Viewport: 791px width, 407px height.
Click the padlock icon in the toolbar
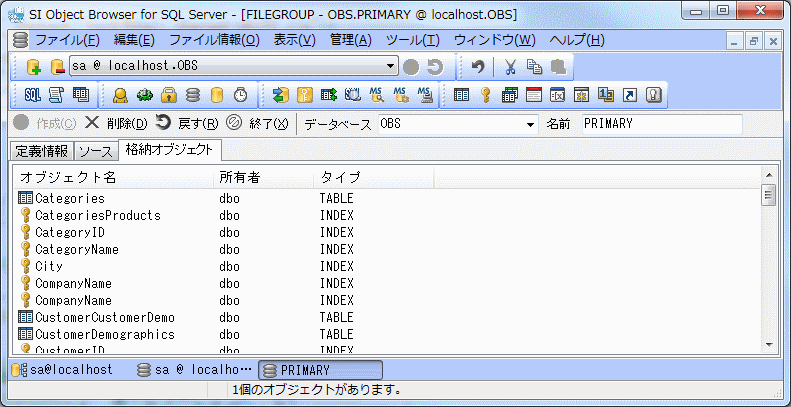point(169,96)
